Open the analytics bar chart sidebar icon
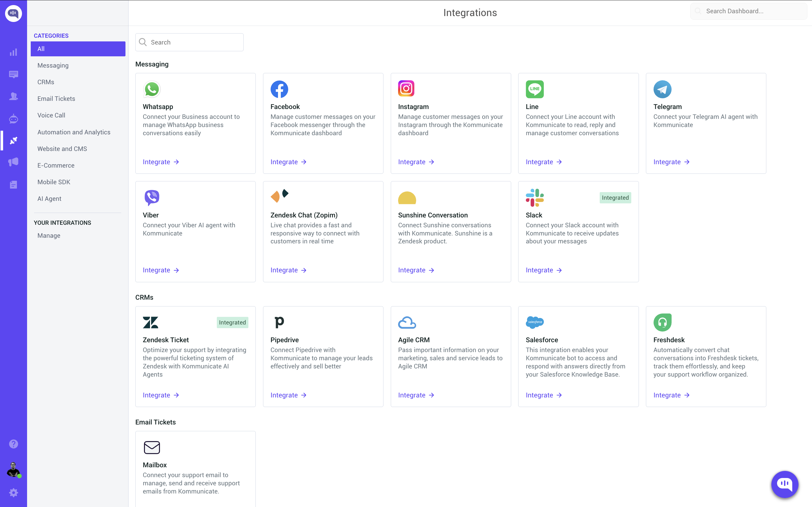The image size is (812, 507). (x=14, y=52)
